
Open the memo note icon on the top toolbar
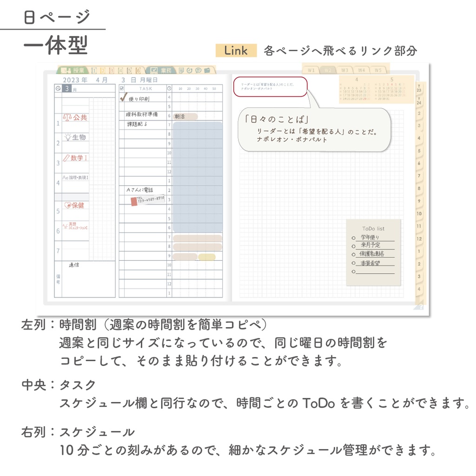pos(181,70)
